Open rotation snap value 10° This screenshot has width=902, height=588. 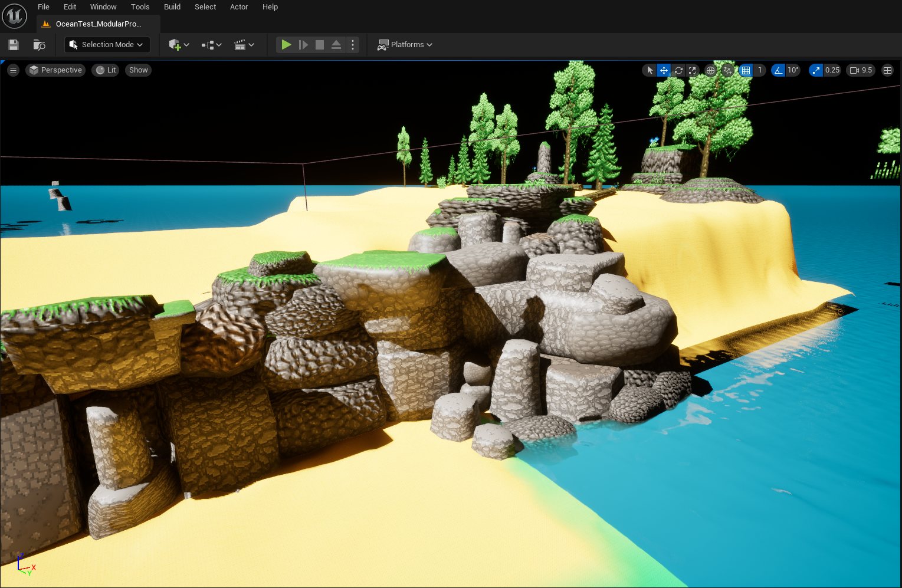pyautogui.click(x=793, y=70)
